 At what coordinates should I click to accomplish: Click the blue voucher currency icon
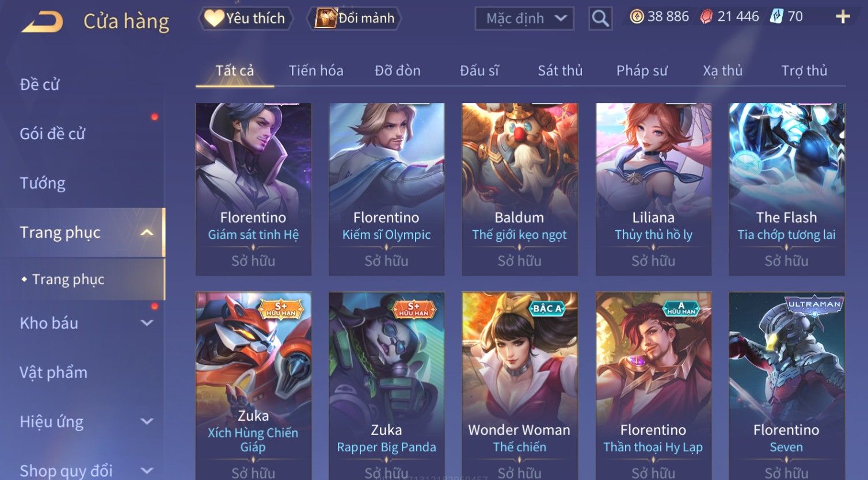(x=776, y=17)
